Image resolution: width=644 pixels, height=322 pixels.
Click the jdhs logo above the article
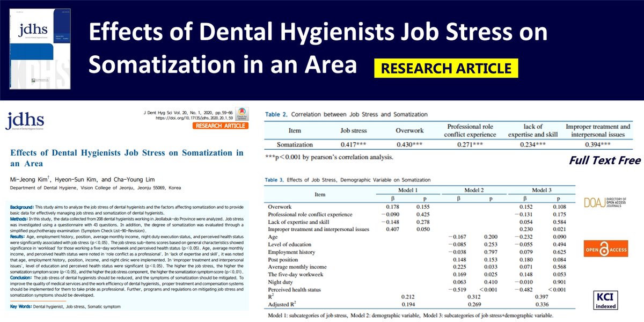pyautogui.click(x=24, y=120)
